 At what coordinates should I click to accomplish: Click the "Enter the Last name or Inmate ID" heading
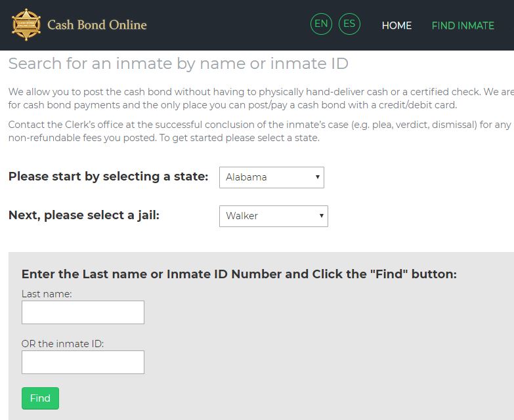[x=239, y=274]
